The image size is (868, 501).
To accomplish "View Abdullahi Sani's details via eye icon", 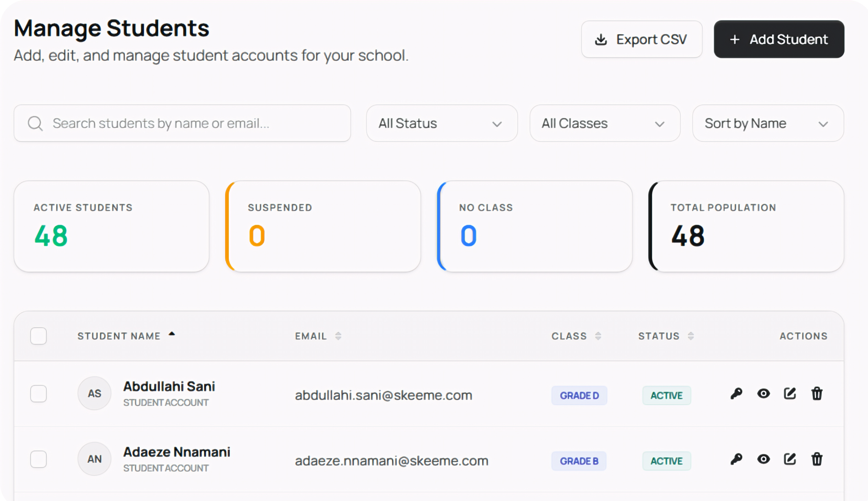I will click(763, 393).
